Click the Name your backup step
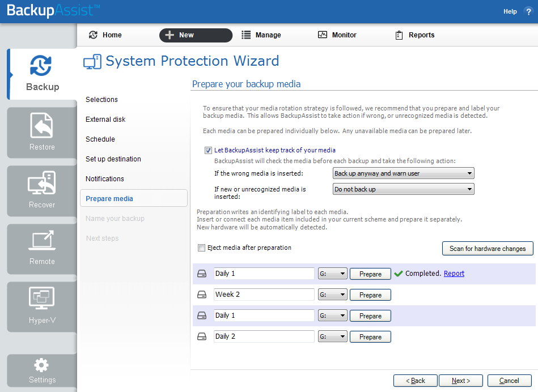The height and width of the screenshot is (392, 538). pos(115,219)
